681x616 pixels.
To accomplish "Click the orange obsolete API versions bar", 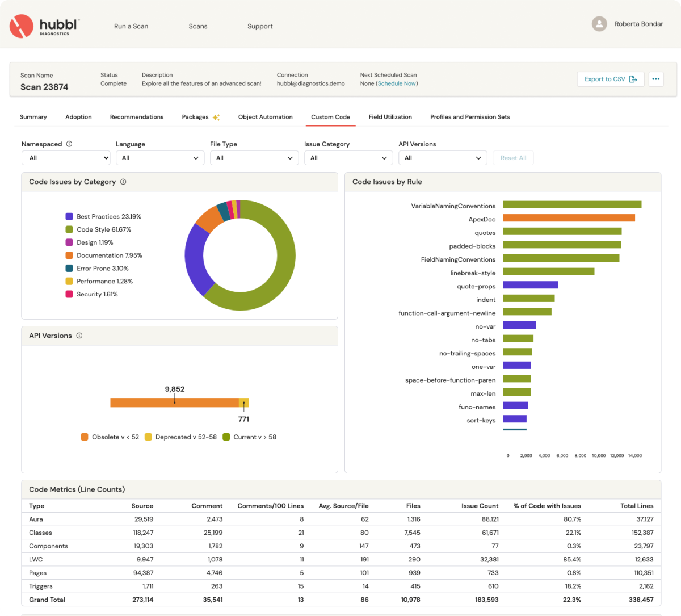I will 174,403.
